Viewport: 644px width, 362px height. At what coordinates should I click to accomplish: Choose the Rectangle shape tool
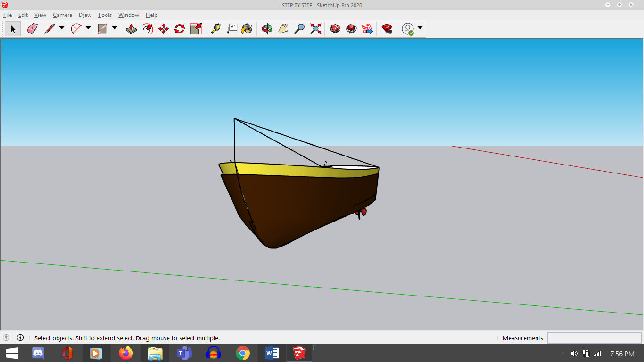pyautogui.click(x=102, y=29)
